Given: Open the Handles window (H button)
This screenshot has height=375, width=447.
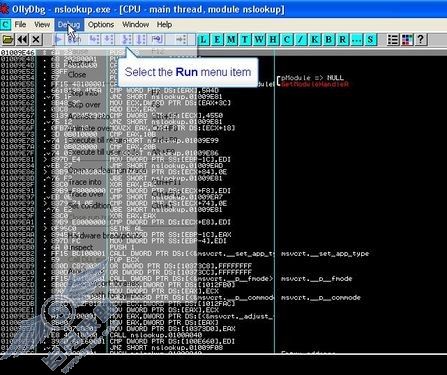Looking at the screenshot, I should coord(273,40).
